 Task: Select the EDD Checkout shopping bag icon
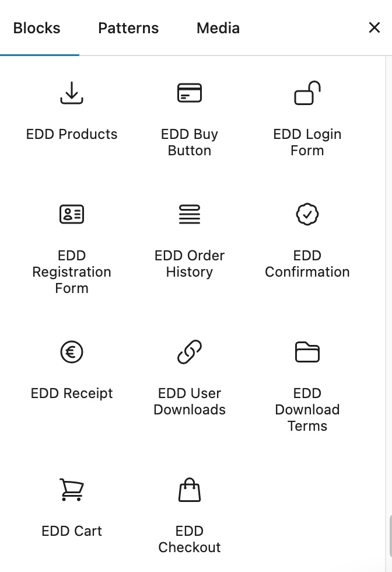coord(189,490)
